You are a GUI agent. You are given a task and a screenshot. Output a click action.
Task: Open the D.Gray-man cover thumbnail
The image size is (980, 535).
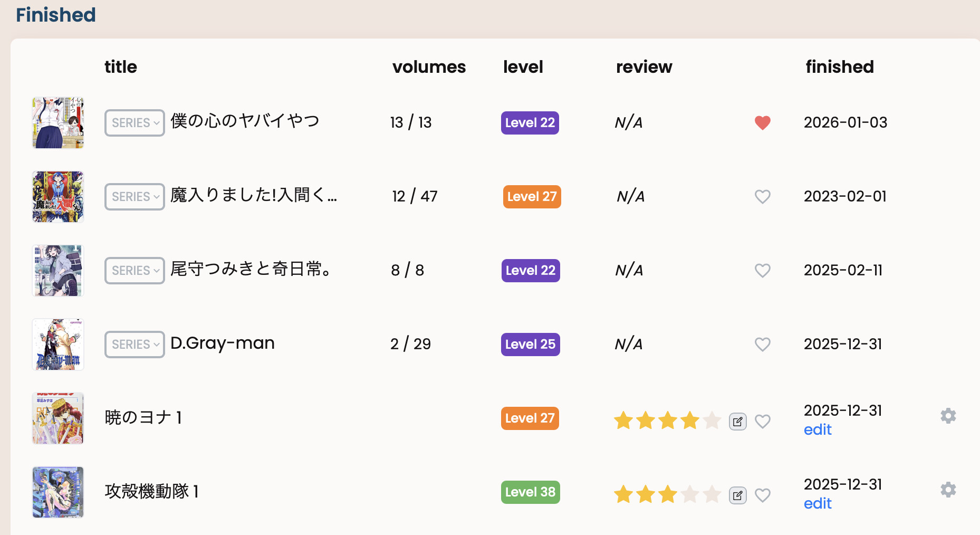58,345
